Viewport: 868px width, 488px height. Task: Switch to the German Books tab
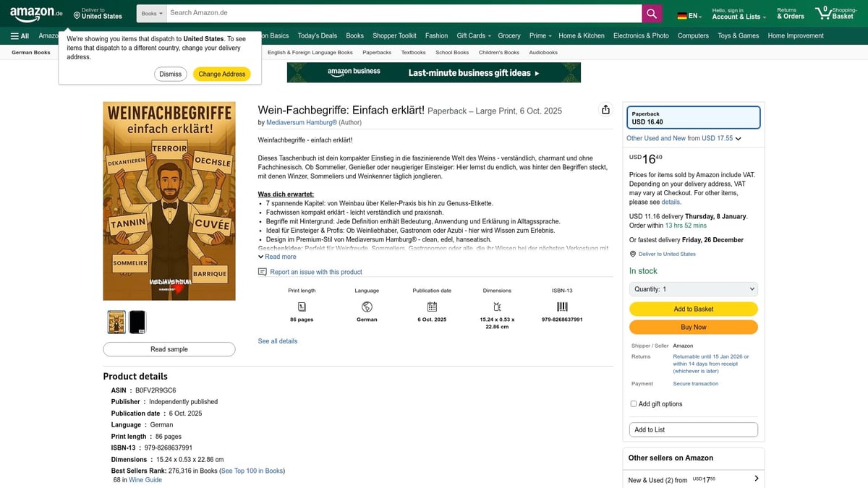(30, 51)
